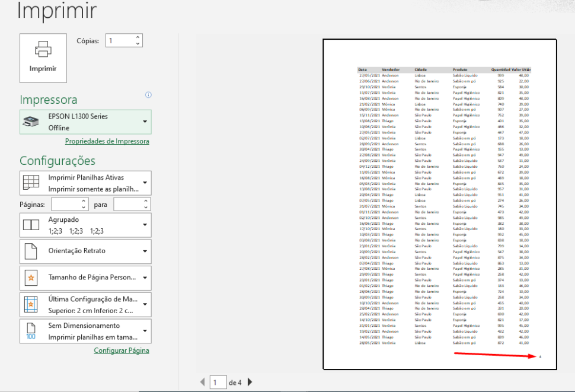Expand the Agrupado collation dropdown
The image size is (575, 392).
pyautogui.click(x=144, y=225)
